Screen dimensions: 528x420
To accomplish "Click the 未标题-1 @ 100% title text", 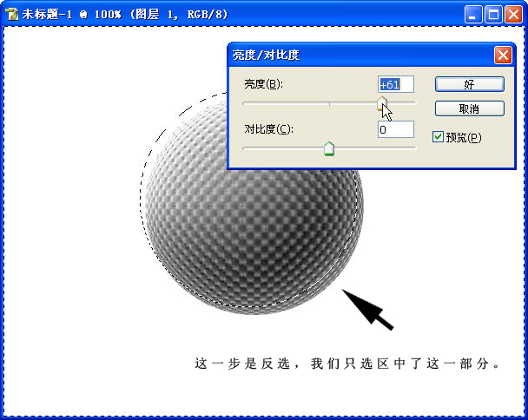I will coord(124,14).
